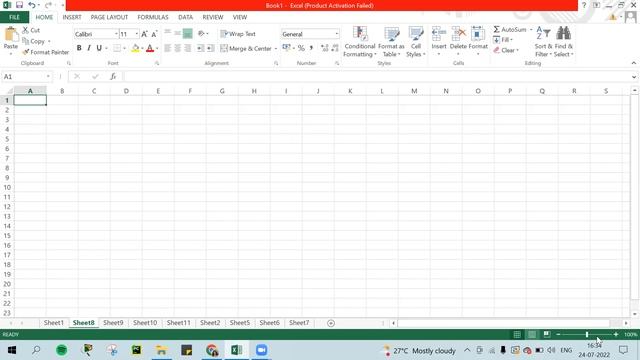
Task: Click the Insert cells icon
Action: pos(439,33)
